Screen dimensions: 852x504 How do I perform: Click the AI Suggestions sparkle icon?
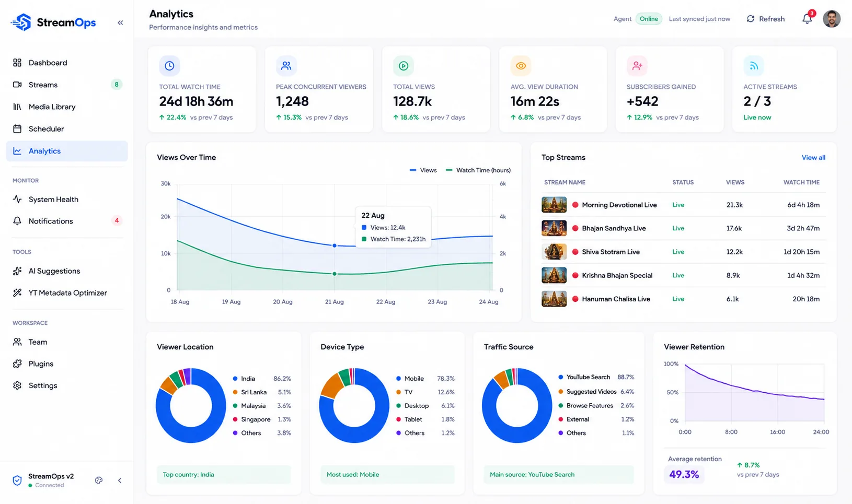[x=17, y=271]
